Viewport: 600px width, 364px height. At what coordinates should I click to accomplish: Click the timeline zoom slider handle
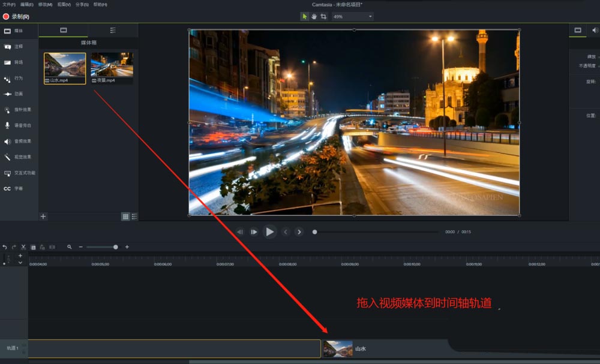point(116,247)
